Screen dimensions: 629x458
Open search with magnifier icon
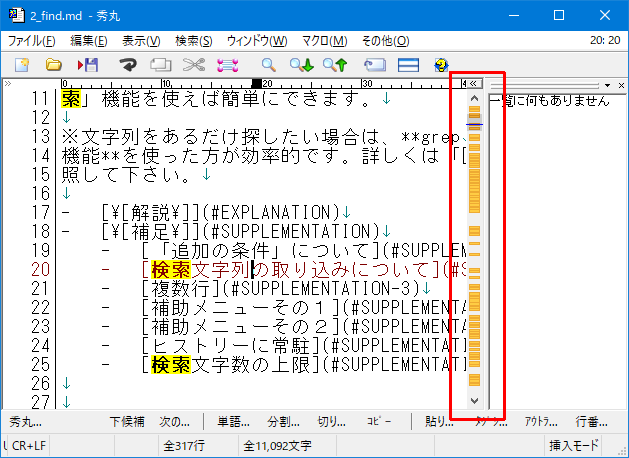pyautogui.click(x=268, y=65)
